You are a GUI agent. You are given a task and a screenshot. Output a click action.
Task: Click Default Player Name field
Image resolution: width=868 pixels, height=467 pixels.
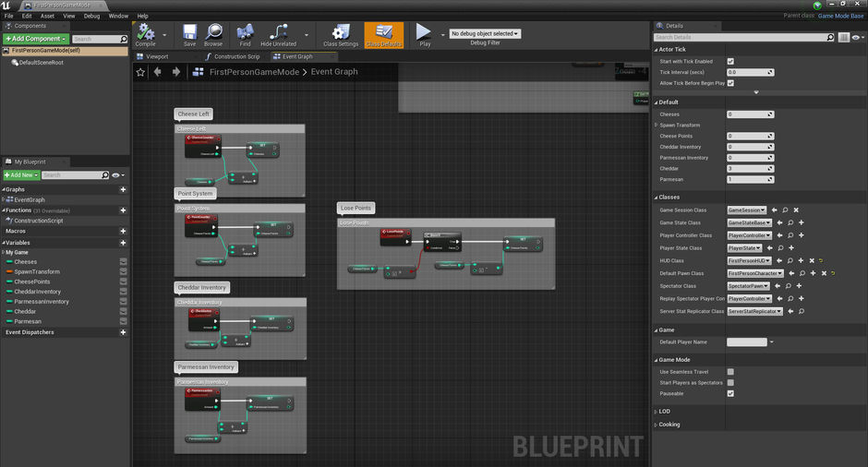747,342
